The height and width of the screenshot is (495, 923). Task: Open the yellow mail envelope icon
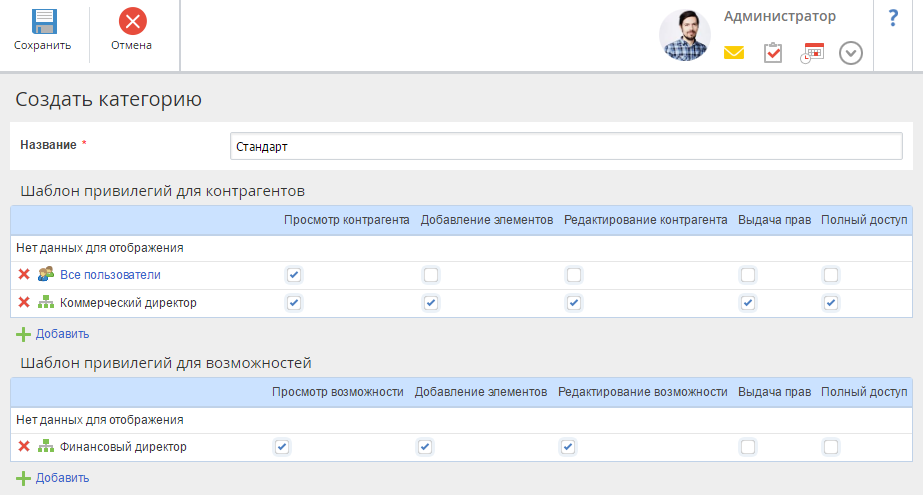pyautogui.click(x=734, y=53)
